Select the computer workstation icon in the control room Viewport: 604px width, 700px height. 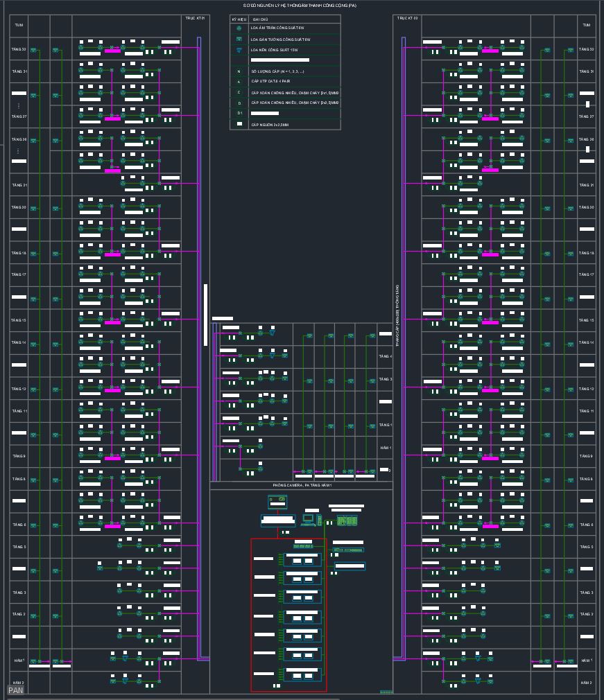[x=309, y=519]
